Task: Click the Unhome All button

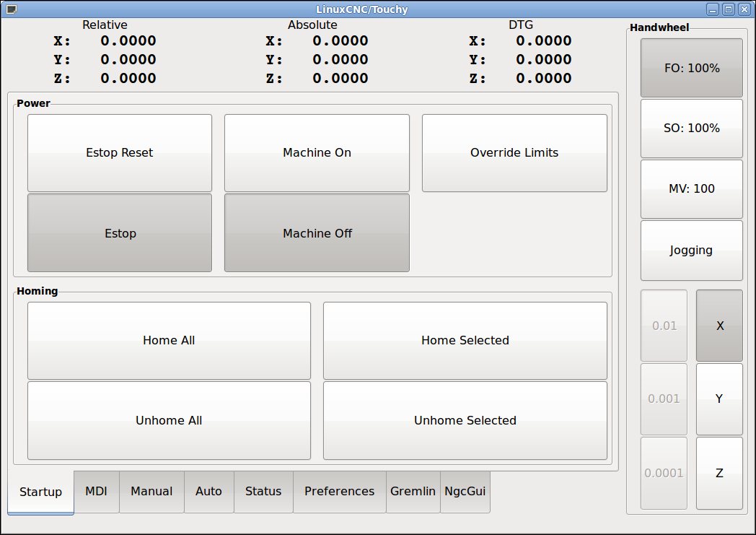Action: (169, 421)
